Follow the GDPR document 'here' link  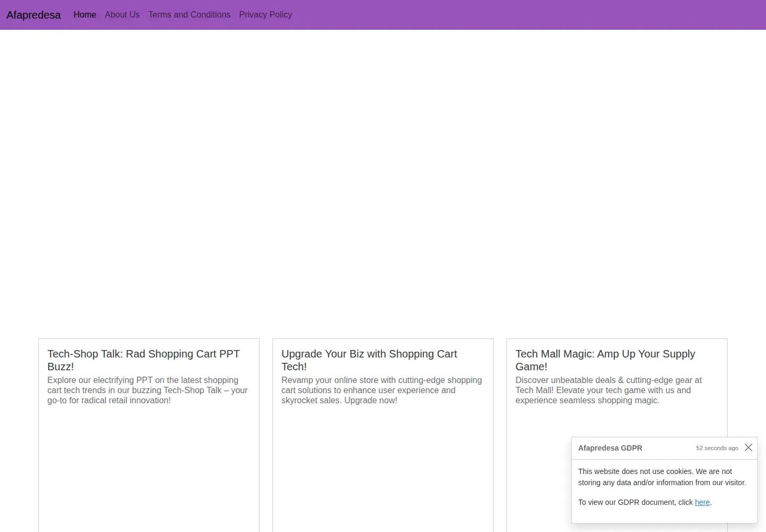(702, 502)
